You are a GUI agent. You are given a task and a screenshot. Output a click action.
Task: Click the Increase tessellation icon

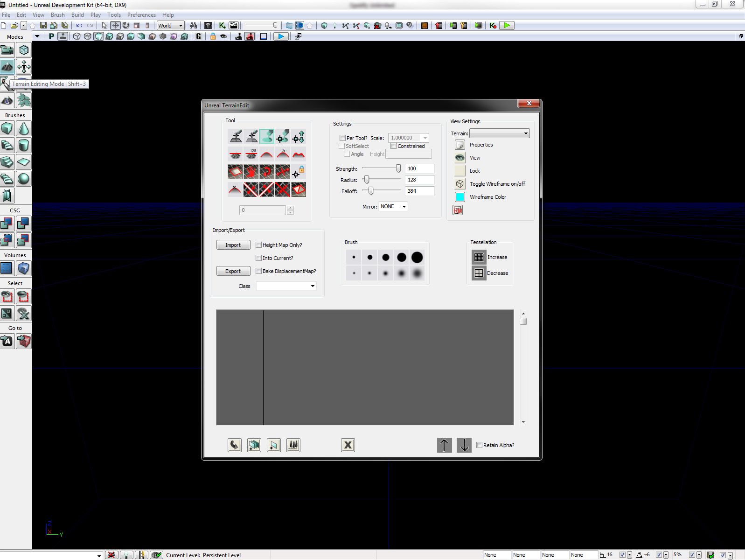(x=479, y=257)
